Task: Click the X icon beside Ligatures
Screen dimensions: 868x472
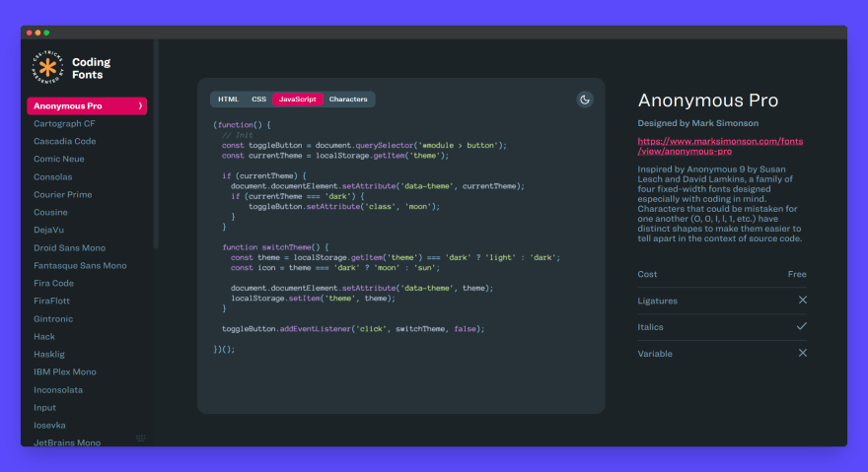Action: pyautogui.click(x=803, y=300)
